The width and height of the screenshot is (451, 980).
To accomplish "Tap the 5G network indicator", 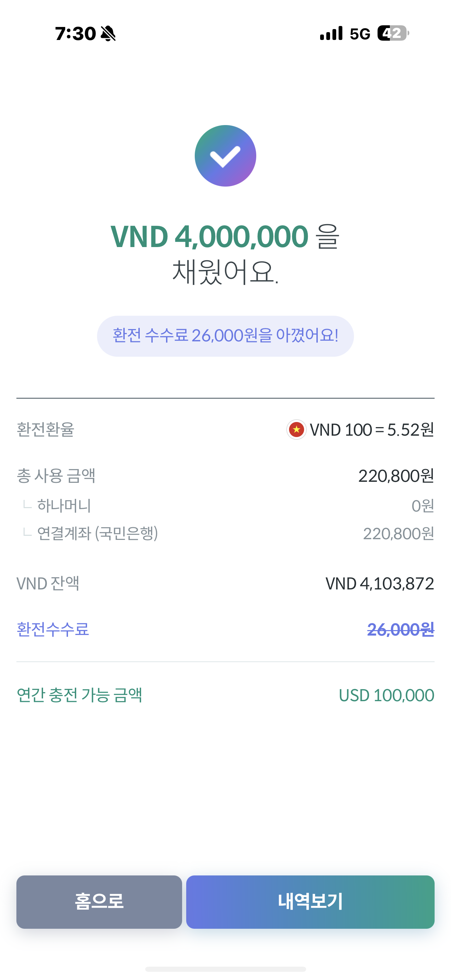I will point(360,34).
